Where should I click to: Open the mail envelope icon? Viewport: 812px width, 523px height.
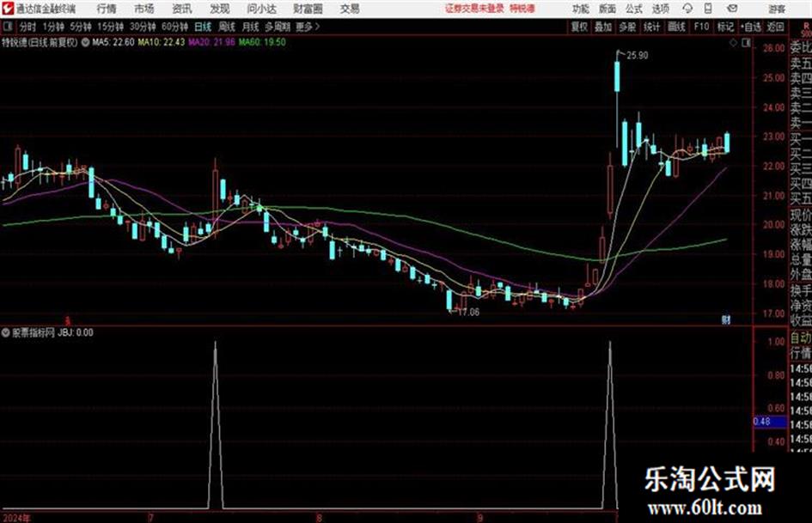(x=732, y=9)
